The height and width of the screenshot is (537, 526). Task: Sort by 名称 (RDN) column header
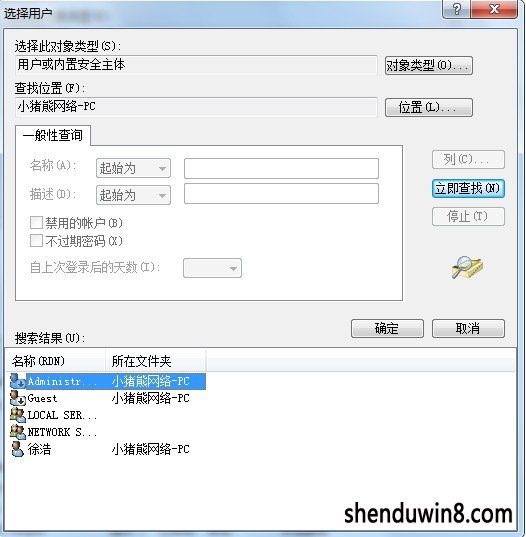click(56, 361)
